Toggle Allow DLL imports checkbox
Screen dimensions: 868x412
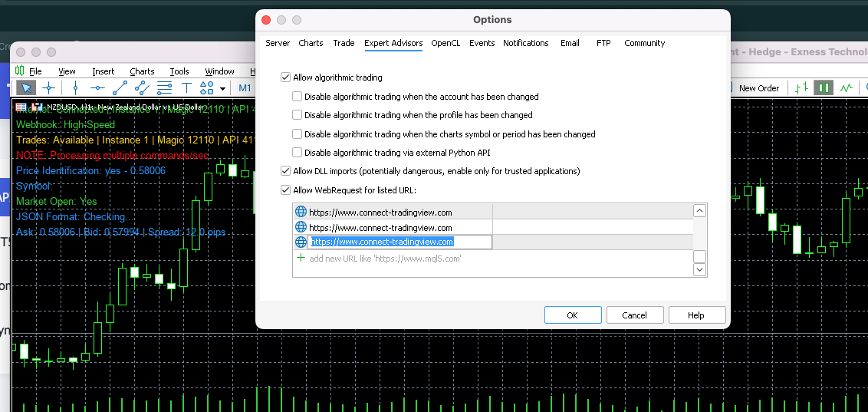tap(286, 171)
